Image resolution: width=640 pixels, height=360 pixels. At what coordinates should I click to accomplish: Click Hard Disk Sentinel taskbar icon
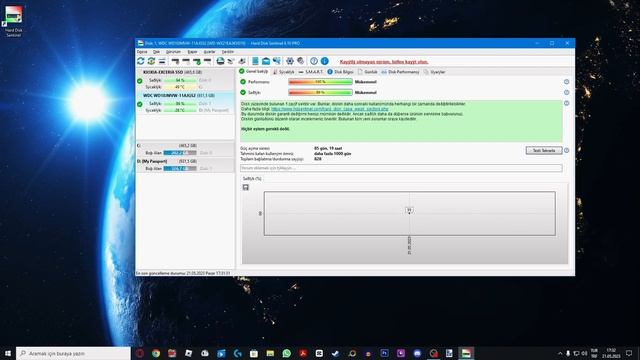point(466,353)
